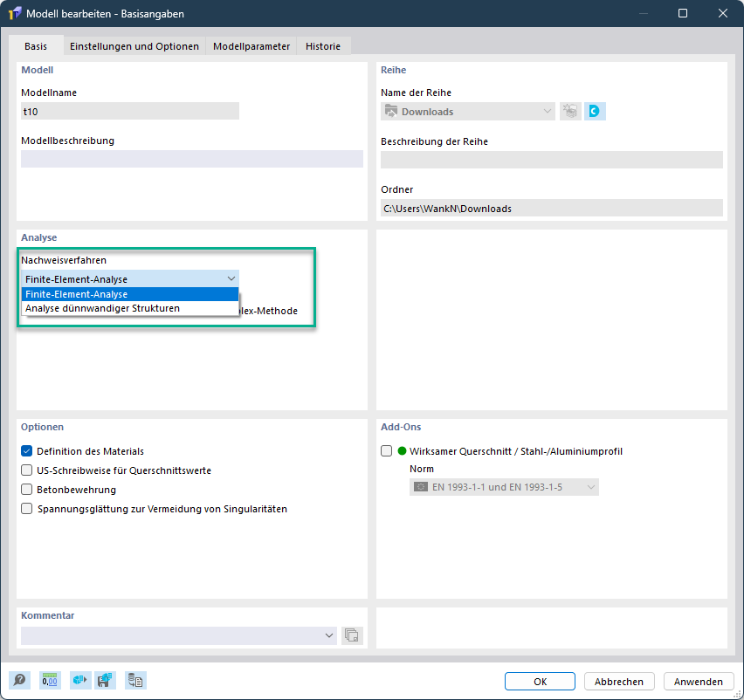Click into the Modellbeschreibung text field
Screen dimensions: 744x700
pyautogui.click(x=191, y=159)
